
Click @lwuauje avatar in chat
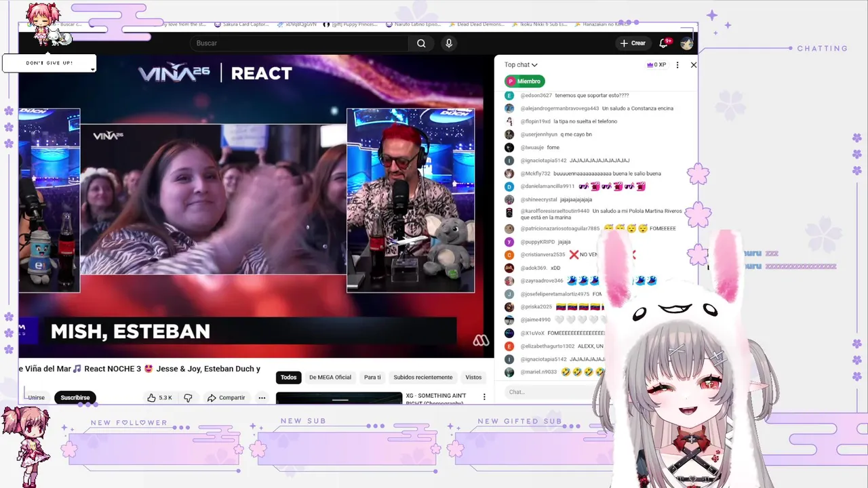pyautogui.click(x=509, y=147)
